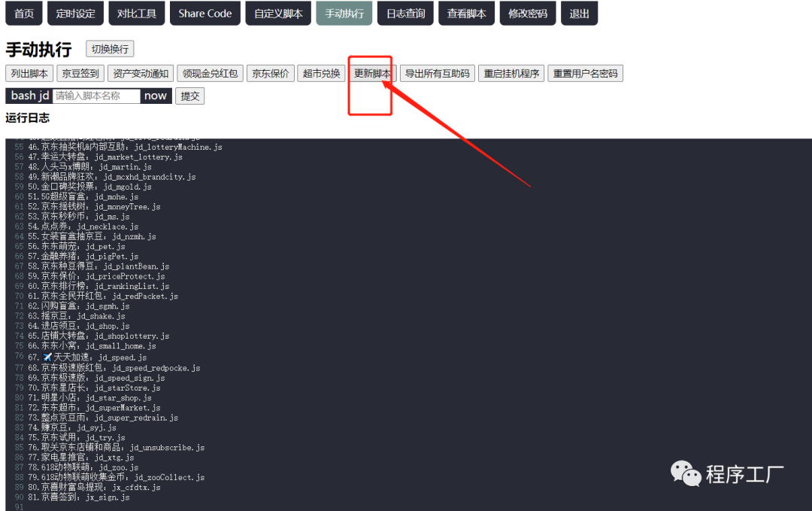Select log line jd_ms.js
The image size is (812, 511).
79,217
